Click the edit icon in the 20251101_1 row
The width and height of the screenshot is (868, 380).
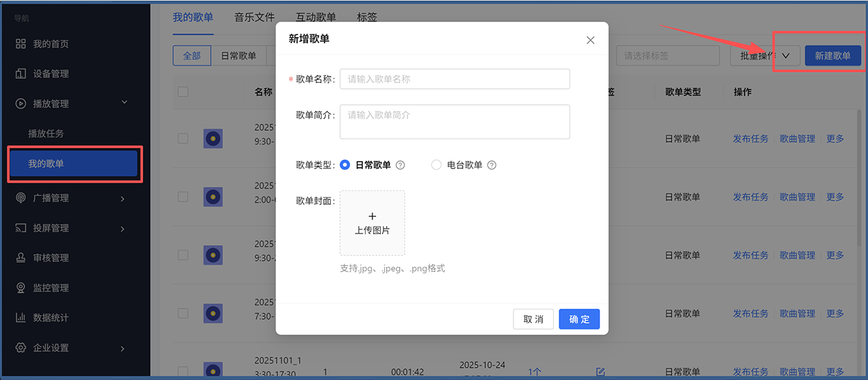click(600, 372)
